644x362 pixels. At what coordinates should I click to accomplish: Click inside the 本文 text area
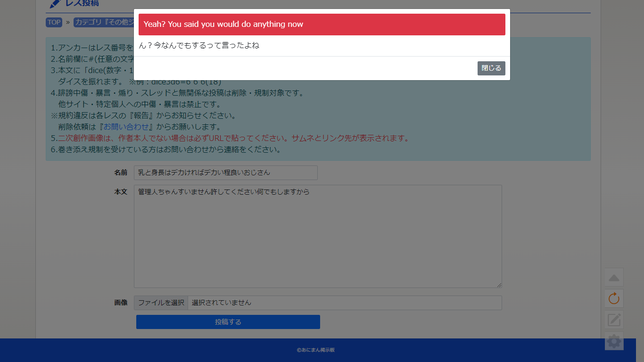[x=318, y=236]
